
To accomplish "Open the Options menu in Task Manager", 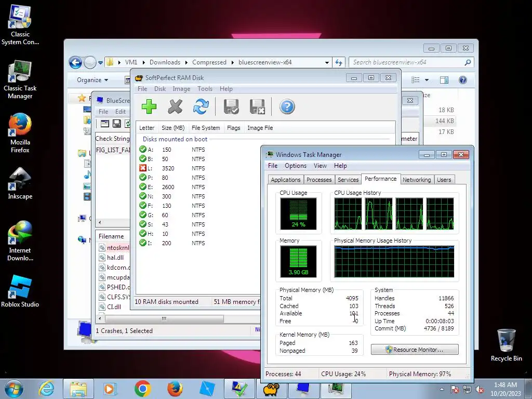I will (296, 166).
